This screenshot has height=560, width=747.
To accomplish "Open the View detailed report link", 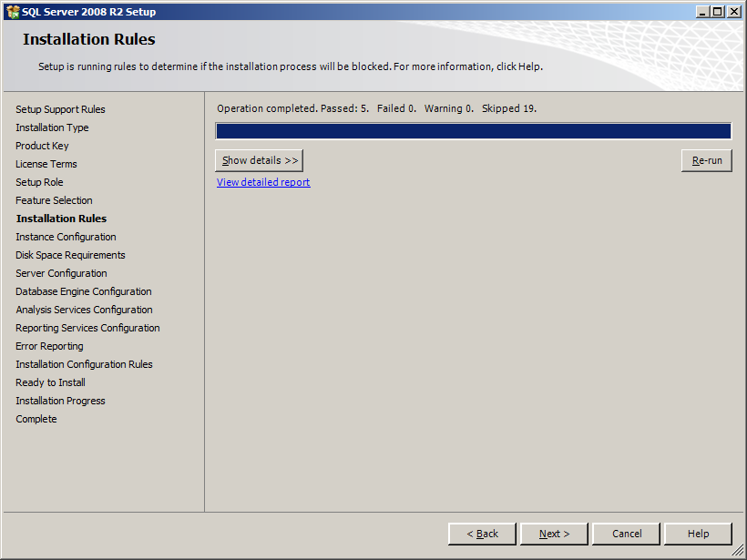I will coord(262,182).
